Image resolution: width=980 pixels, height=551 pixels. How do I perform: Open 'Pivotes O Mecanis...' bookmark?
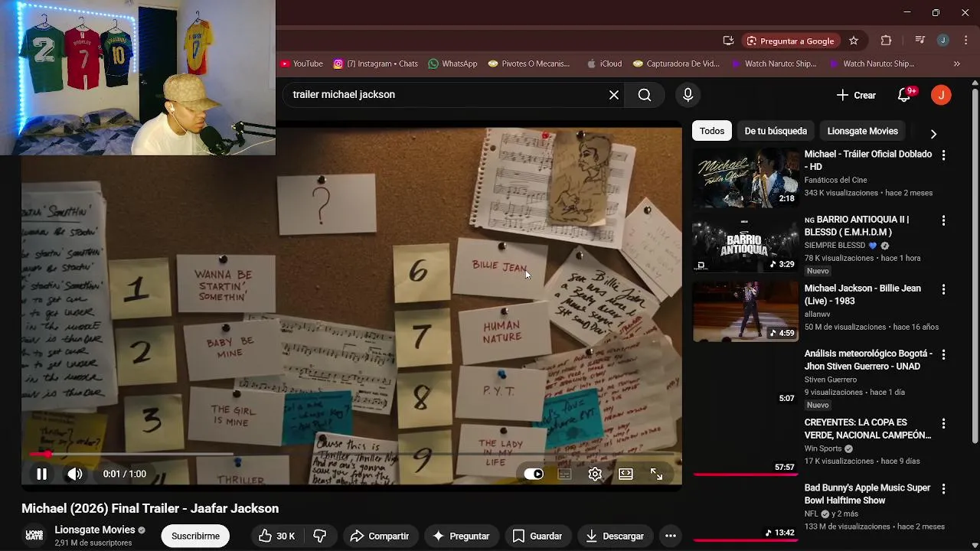coord(529,64)
